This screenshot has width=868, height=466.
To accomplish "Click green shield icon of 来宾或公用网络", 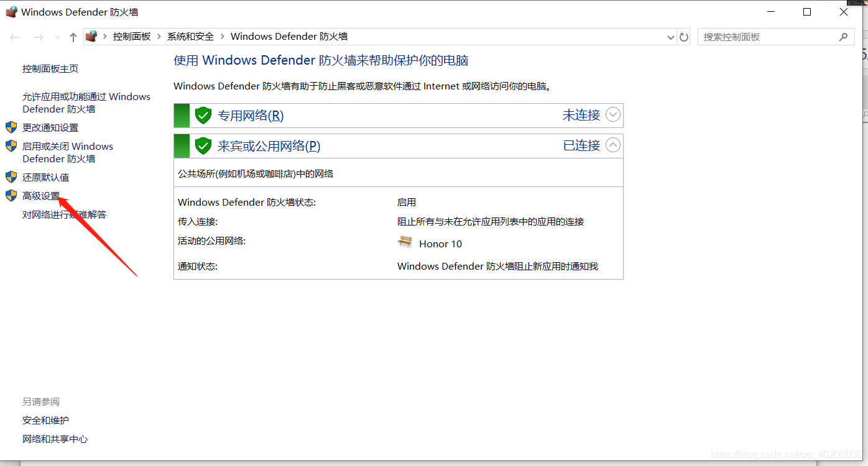I will pos(203,146).
